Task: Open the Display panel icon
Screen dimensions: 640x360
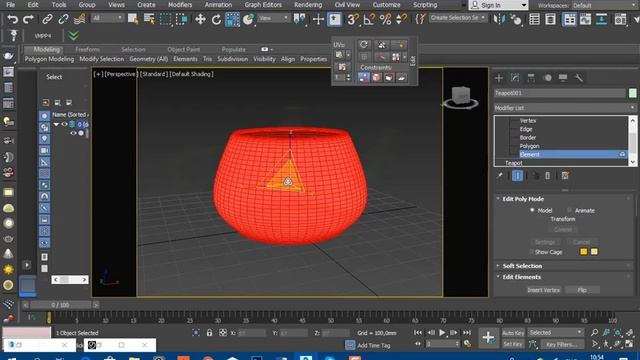Action: [x=563, y=78]
